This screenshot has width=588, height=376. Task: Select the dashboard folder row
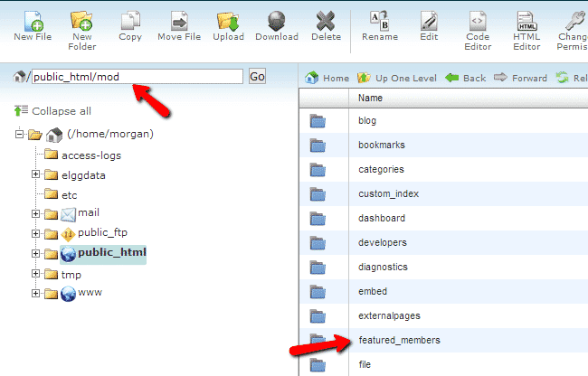click(x=443, y=218)
